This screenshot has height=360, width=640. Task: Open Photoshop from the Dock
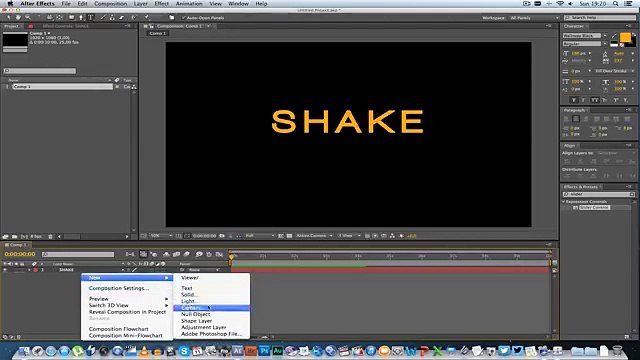(264, 351)
